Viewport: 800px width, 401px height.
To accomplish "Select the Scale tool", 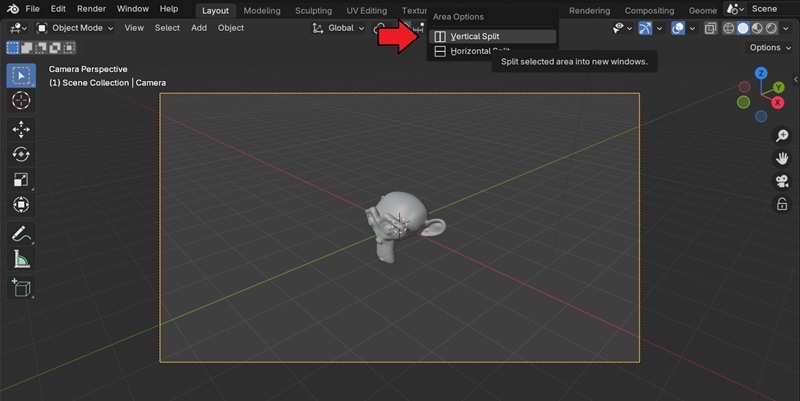I will (x=21, y=180).
